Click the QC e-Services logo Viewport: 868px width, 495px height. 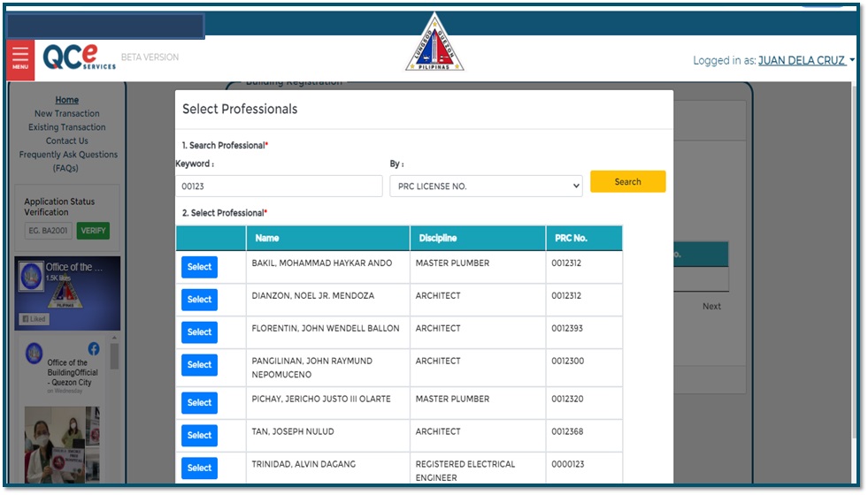pyautogui.click(x=79, y=57)
